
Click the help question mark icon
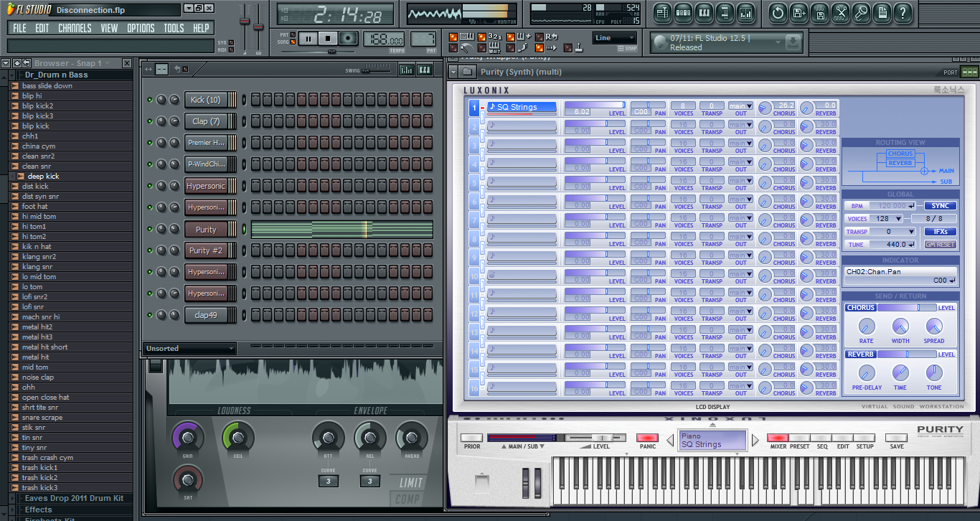tap(903, 13)
